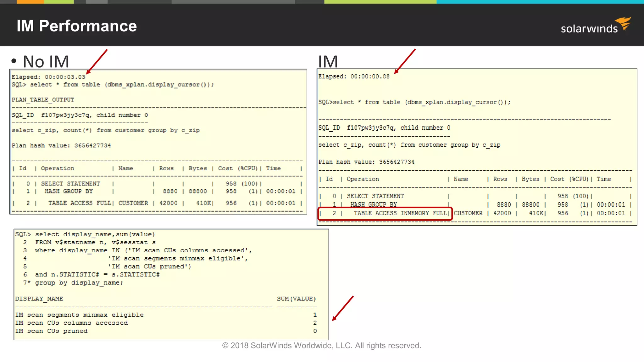The image size is (644, 362).
Task: Click the red-boxed TABLE ACCESS INMEMORY FULL row
Action: 385,213
